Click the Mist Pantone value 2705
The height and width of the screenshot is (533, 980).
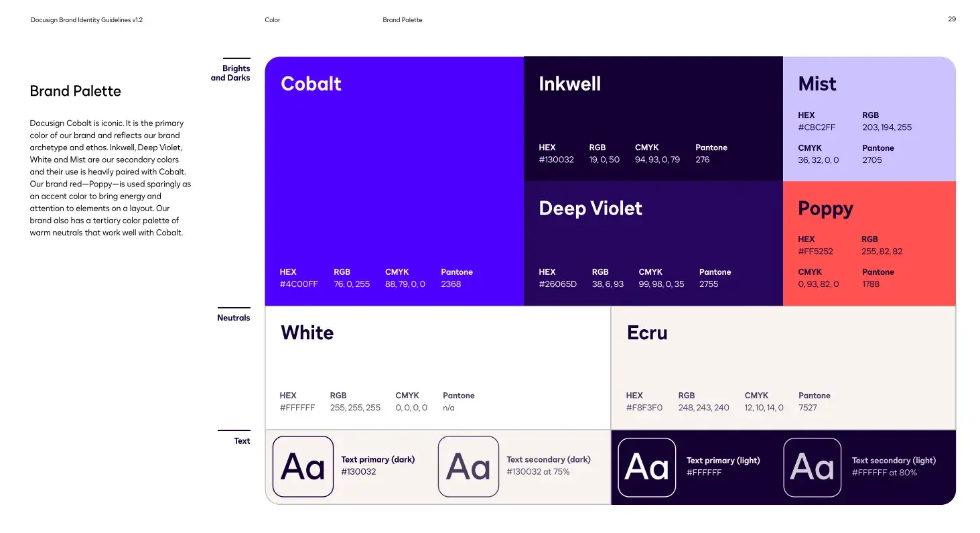point(872,160)
